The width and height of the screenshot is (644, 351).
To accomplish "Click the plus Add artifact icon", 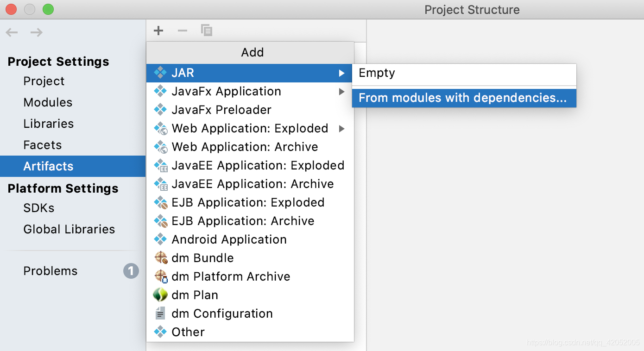I will [158, 31].
